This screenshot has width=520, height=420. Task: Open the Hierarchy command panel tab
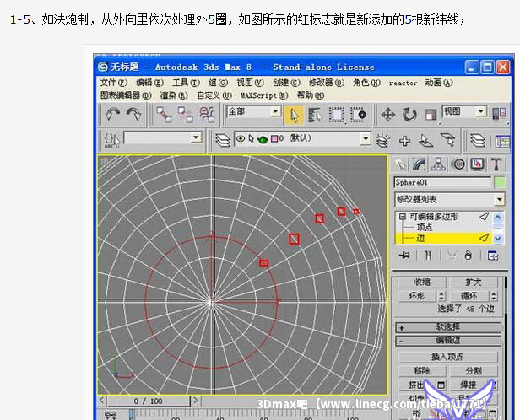pyautogui.click(x=439, y=164)
